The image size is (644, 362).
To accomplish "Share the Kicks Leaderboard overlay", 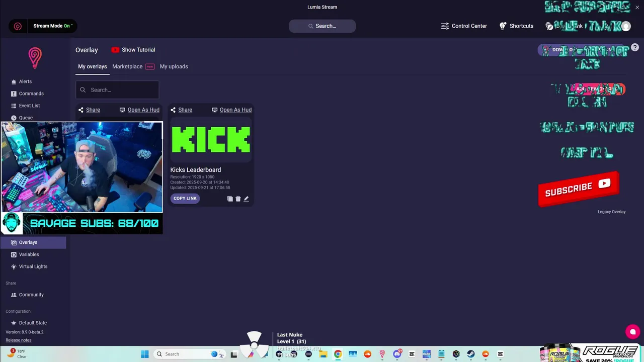I will point(181,110).
